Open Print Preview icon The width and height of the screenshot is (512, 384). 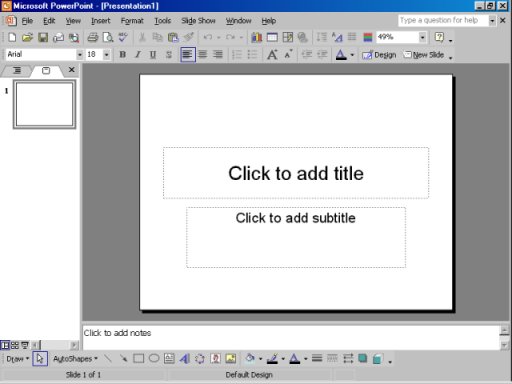[108, 37]
